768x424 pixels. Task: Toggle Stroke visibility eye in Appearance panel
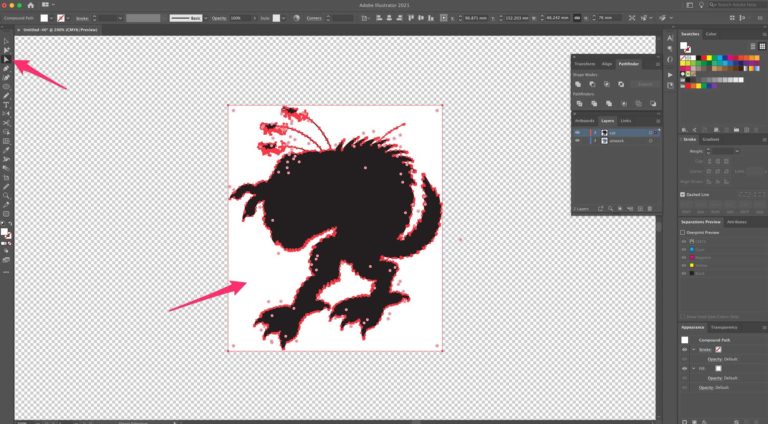coord(685,350)
